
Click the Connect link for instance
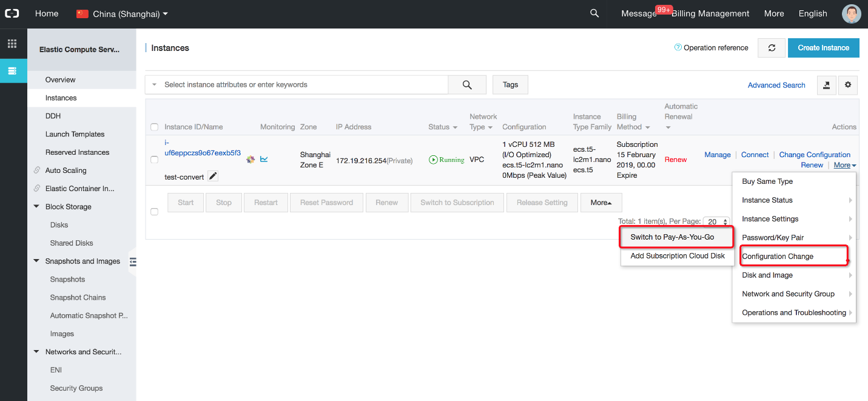[x=755, y=155]
